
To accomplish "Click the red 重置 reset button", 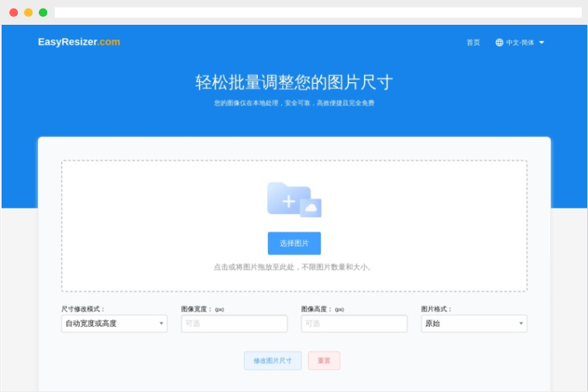I will tap(324, 360).
